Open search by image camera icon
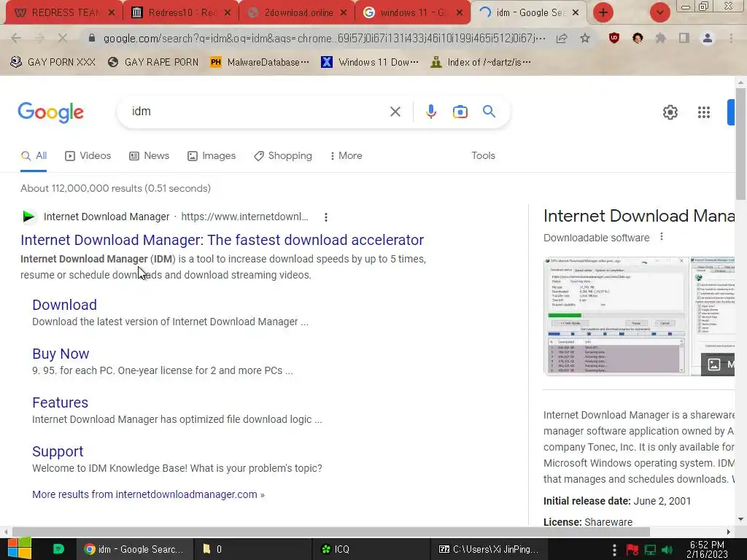The height and width of the screenshot is (560, 747). tap(460, 112)
